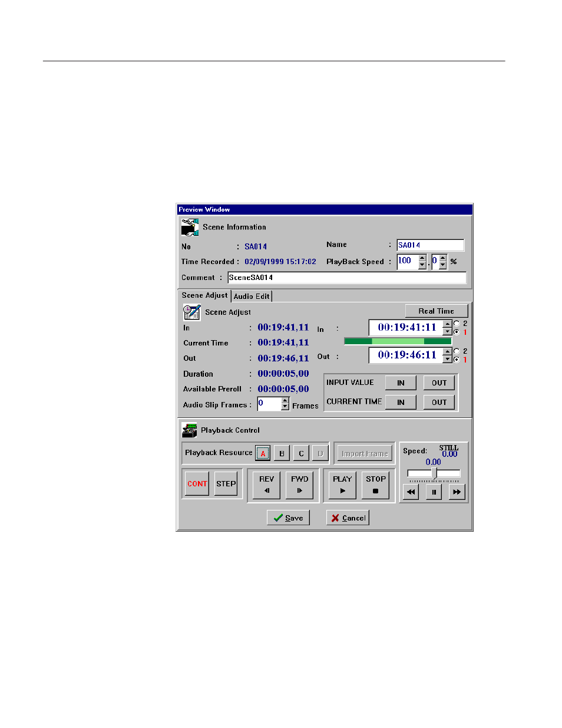Click Time Recorded value 02/09/1999 15:17:02
Image resolution: width=562 pixels, height=728 pixels.
tap(280, 262)
